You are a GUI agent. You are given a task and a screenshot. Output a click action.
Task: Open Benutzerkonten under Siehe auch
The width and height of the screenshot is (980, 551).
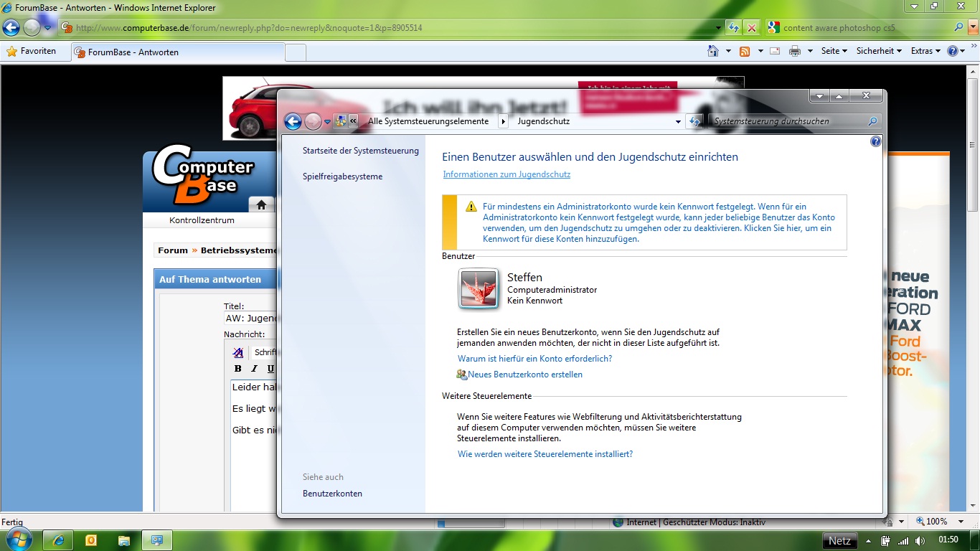pyautogui.click(x=332, y=494)
